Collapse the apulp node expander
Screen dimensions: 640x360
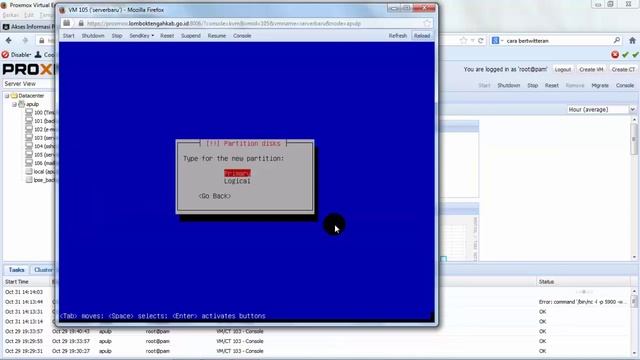pos(14,104)
